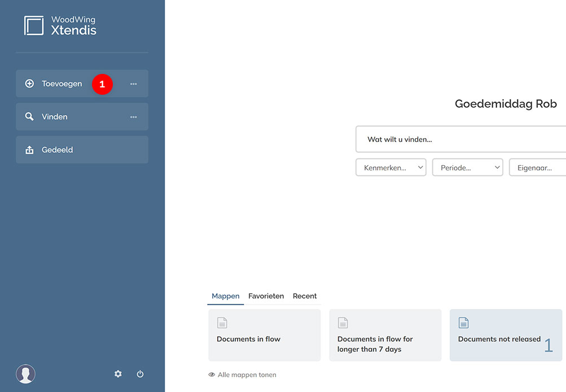Click the plus icon beside Toevoegen
Viewport: 566px width, 392px height.
(x=30, y=83)
